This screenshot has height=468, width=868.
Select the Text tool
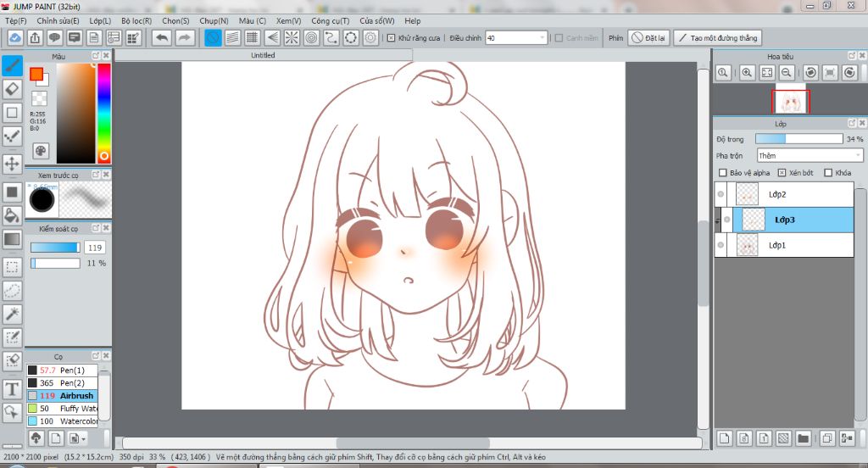[x=12, y=389]
